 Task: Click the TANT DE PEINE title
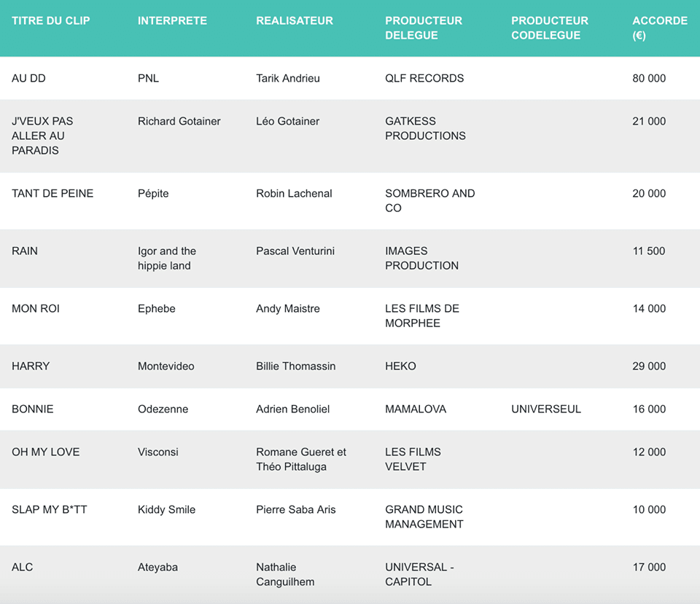[52, 193]
